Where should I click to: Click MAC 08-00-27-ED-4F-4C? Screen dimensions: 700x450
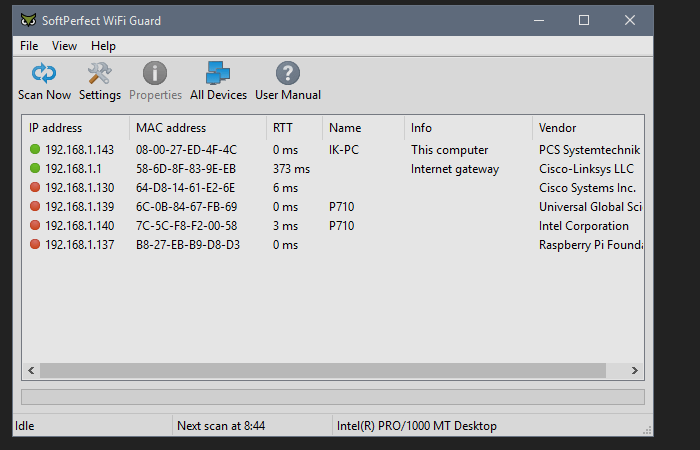(186, 150)
